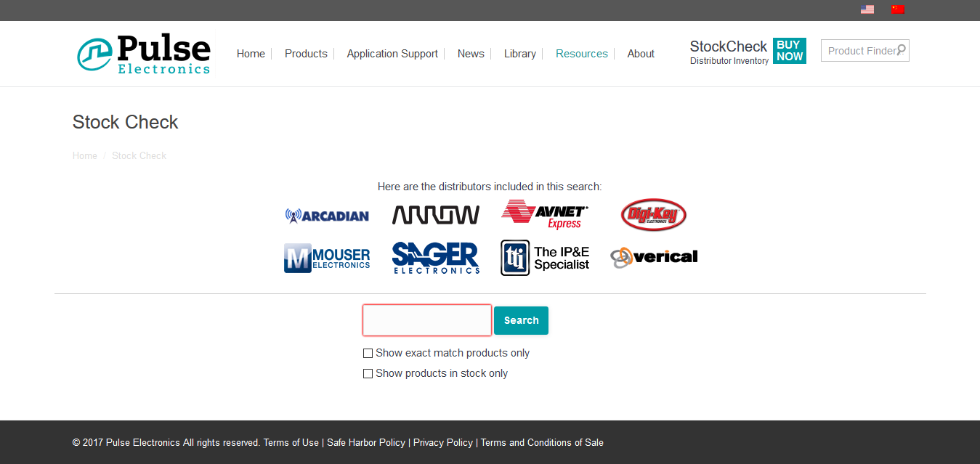Open the Arrow distributor logo
Screen dimensions: 980x464
pyautogui.click(x=435, y=215)
